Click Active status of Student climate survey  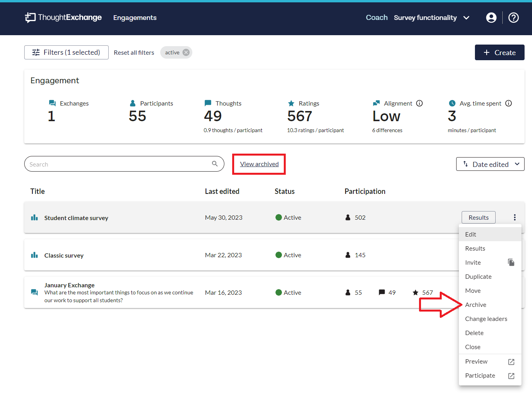pos(288,217)
